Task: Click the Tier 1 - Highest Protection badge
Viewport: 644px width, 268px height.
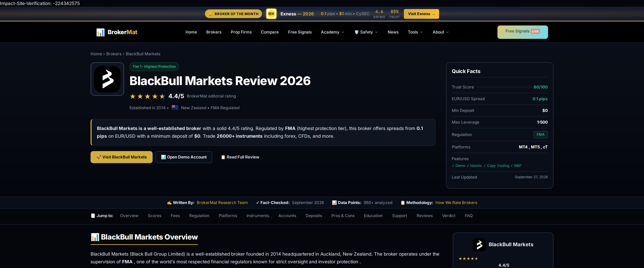Action: click(154, 66)
